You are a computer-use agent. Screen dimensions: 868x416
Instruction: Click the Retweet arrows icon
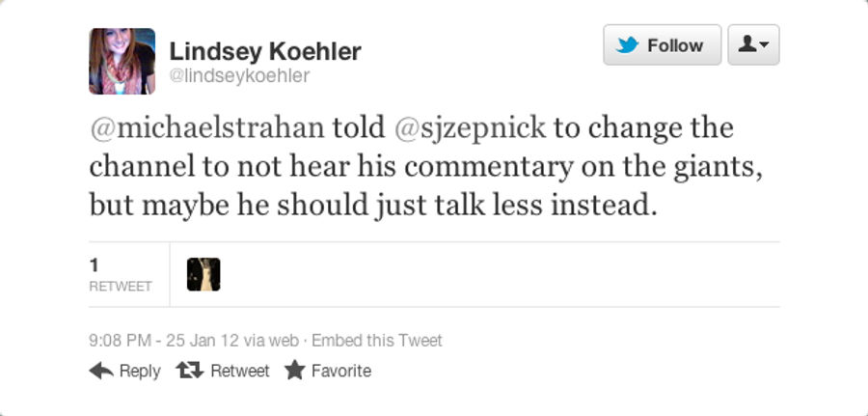[189, 370]
